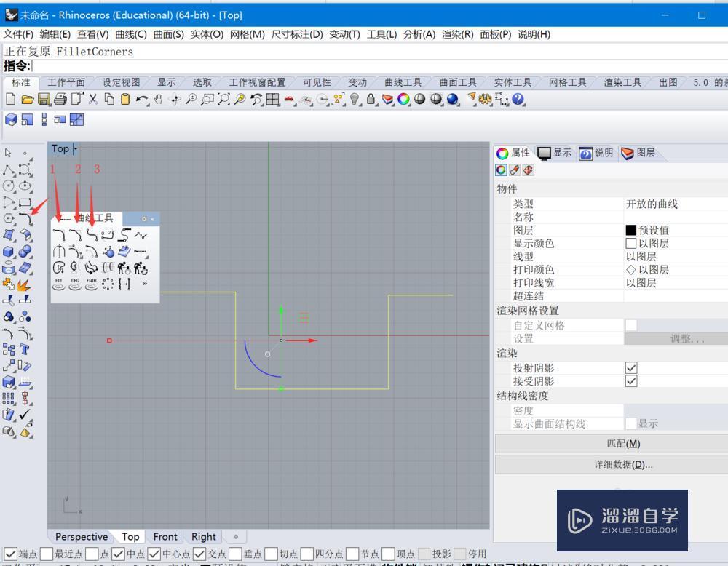Click the 名称 name value field
The image size is (728, 566).
(x=676, y=217)
